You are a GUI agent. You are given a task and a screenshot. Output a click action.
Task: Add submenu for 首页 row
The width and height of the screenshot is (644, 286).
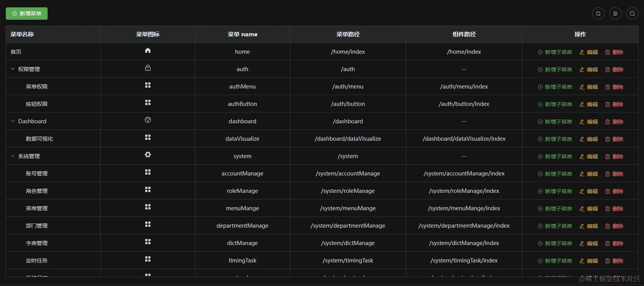point(555,52)
